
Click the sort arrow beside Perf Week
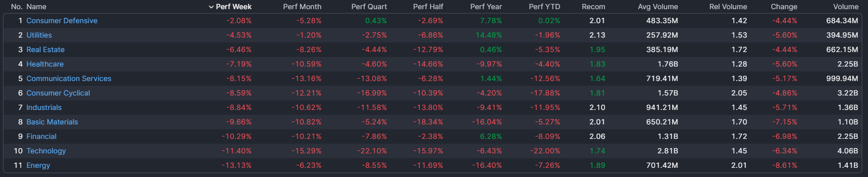point(211,7)
